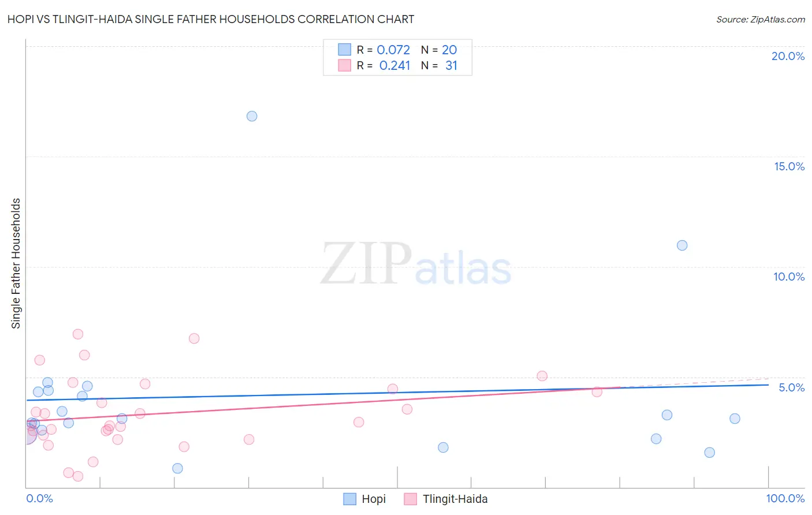Image resolution: width=812 pixels, height=515 pixels.
Task: Click the 20.0% y-axis tick label
Action: (x=788, y=56)
